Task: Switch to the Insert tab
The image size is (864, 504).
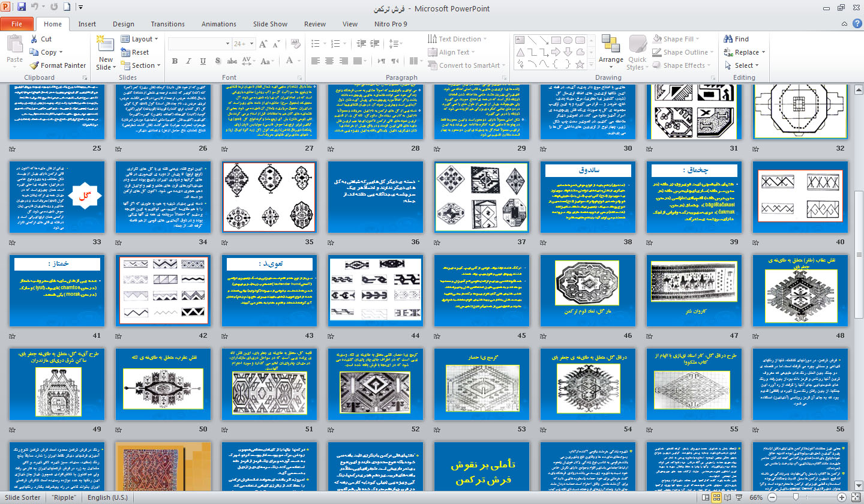Action: [x=87, y=24]
